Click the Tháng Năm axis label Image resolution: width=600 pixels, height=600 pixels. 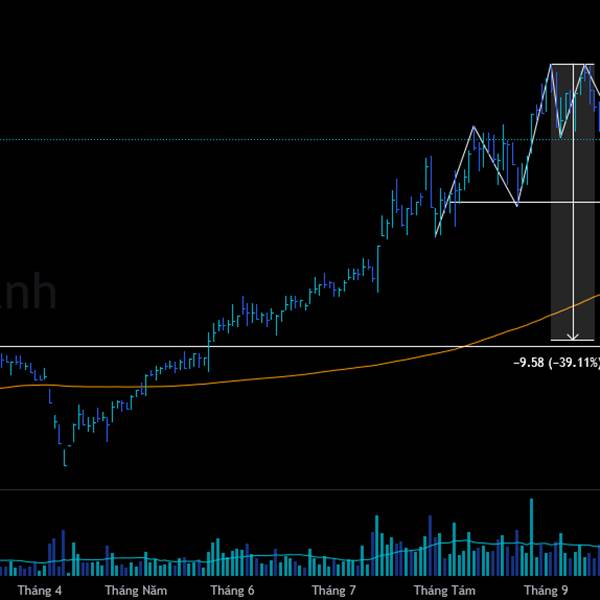point(136,590)
